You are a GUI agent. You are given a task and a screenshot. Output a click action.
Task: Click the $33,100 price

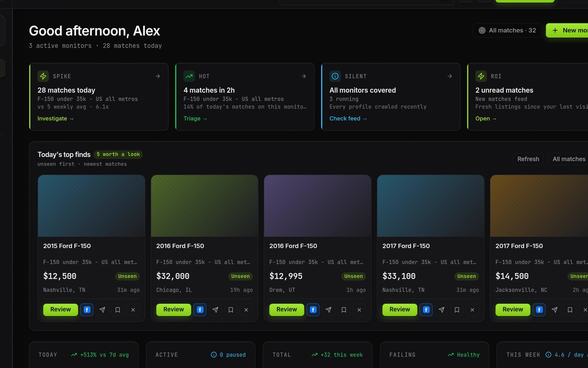coord(399,276)
